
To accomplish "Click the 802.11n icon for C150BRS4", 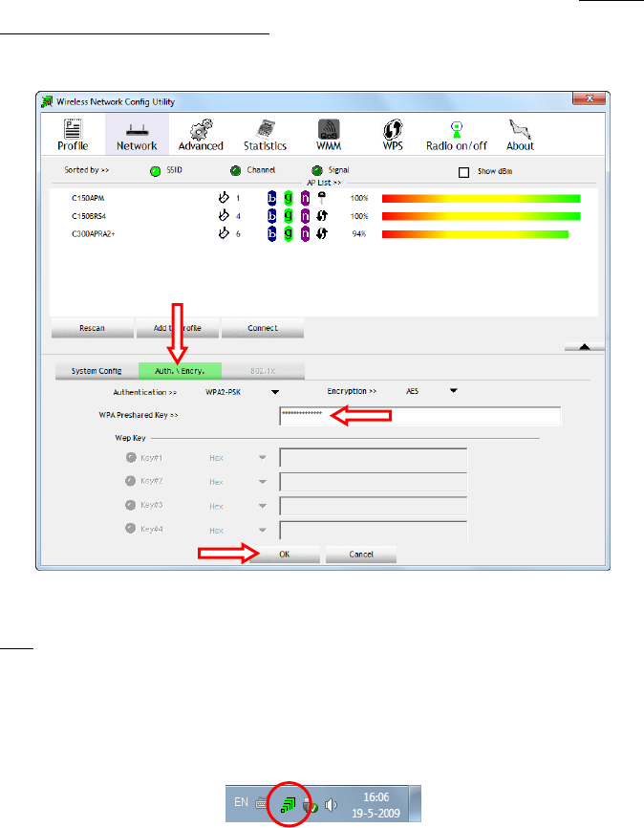I will coord(305,216).
